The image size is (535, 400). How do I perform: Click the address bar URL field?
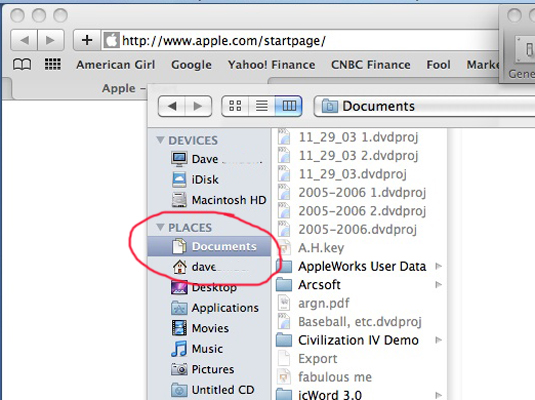click(300, 41)
